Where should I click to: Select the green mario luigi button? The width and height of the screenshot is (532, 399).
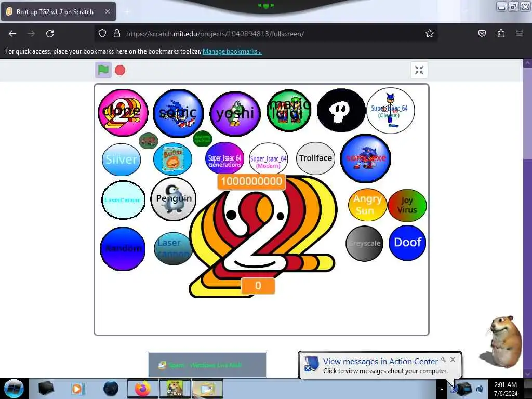(289, 110)
